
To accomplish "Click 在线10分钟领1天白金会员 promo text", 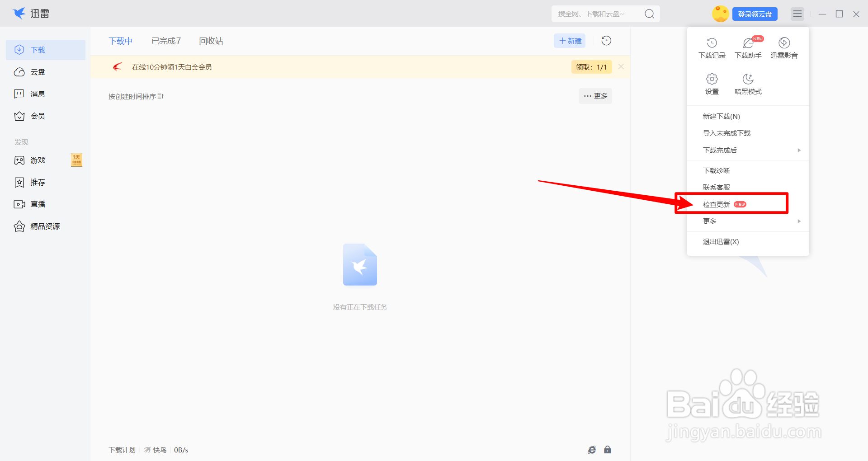I will pos(172,67).
